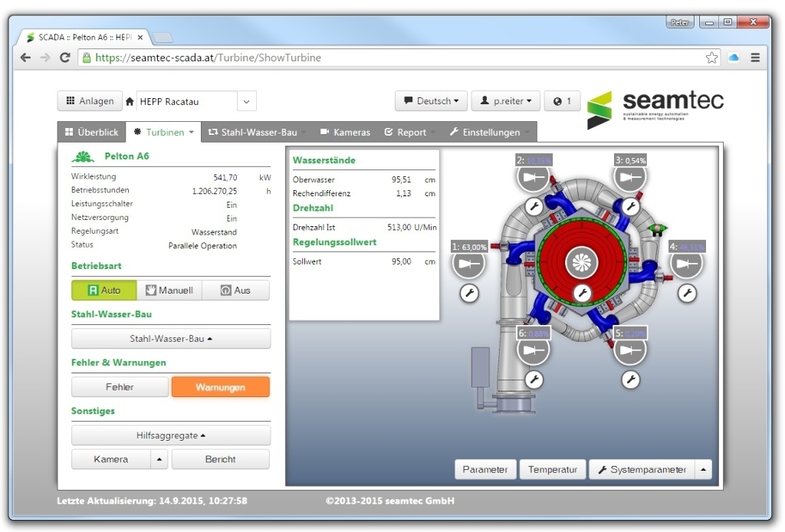Click the orange Warnungen button
785x532 pixels.
(x=220, y=387)
